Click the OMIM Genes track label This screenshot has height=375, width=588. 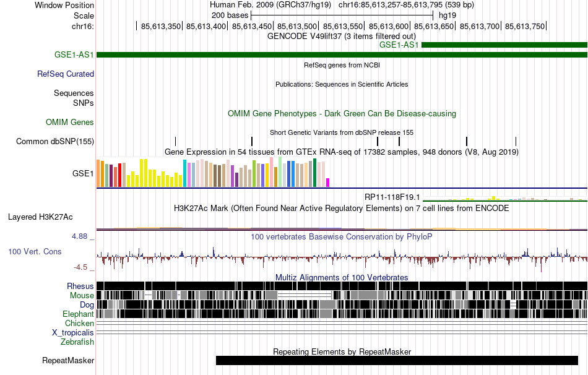[70, 123]
